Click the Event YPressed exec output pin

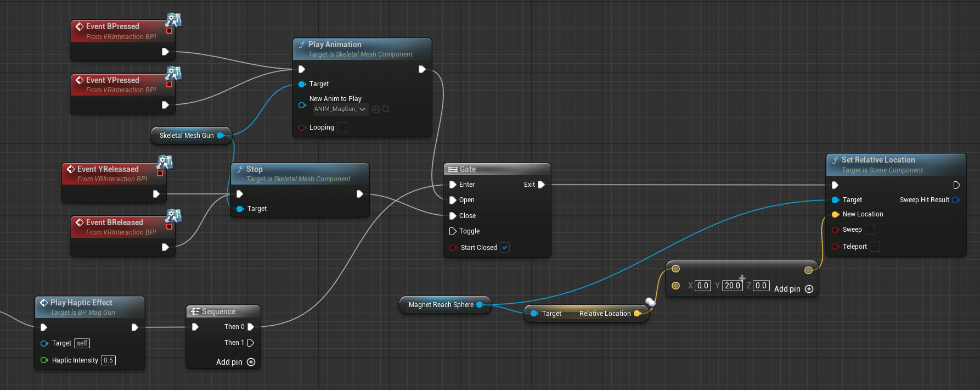pos(165,105)
